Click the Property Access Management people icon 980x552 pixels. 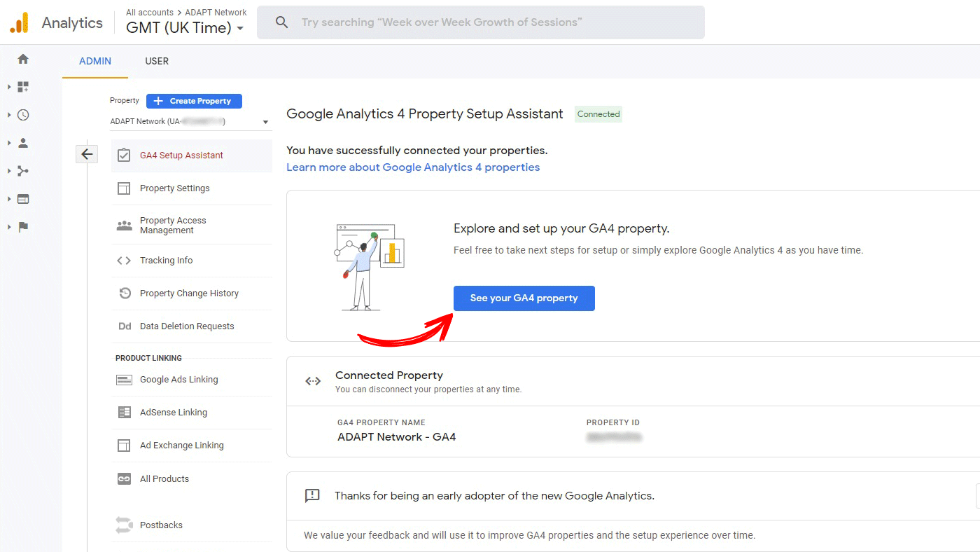click(x=124, y=226)
